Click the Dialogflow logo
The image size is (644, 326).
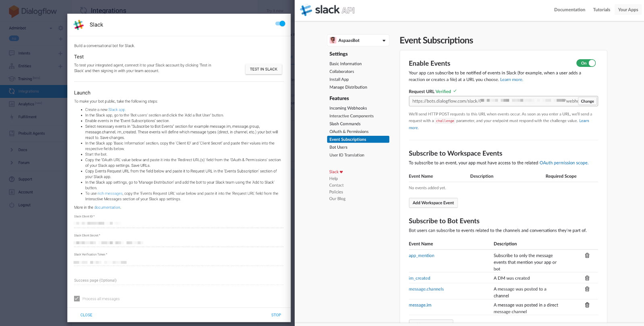pyautogui.click(x=33, y=11)
